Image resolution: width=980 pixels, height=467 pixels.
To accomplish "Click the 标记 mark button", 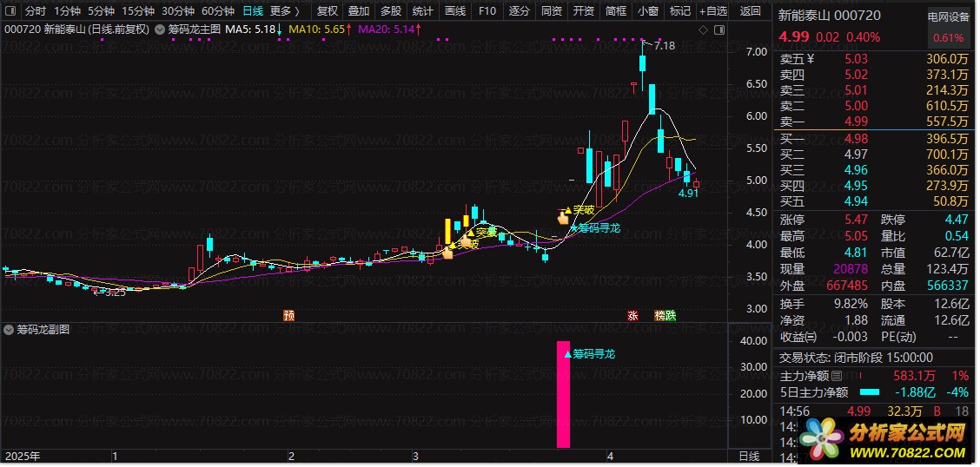I will pyautogui.click(x=680, y=10).
